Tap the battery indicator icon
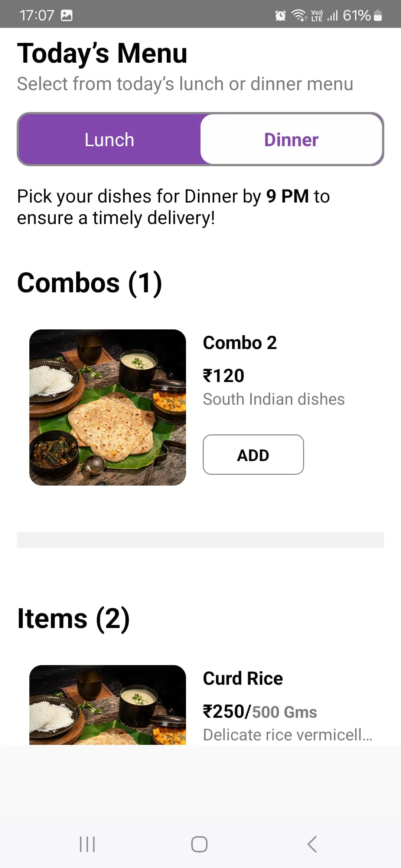Image resolution: width=401 pixels, height=868 pixels. [378, 16]
